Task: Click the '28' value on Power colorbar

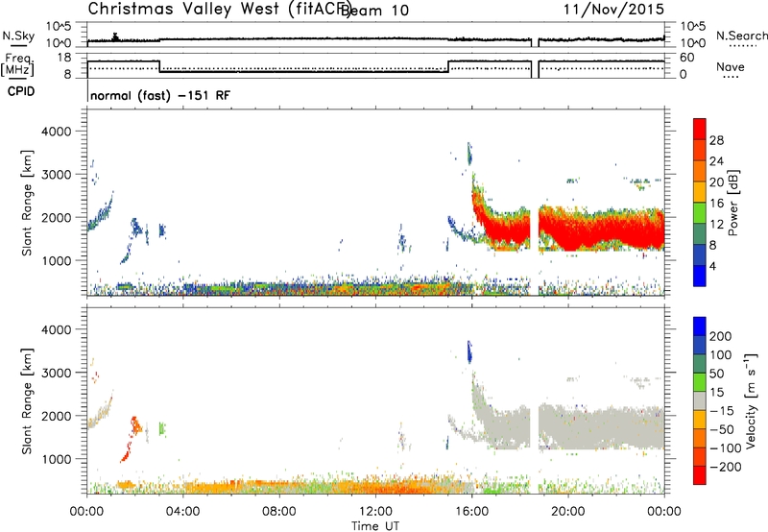Action: coord(716,140)
